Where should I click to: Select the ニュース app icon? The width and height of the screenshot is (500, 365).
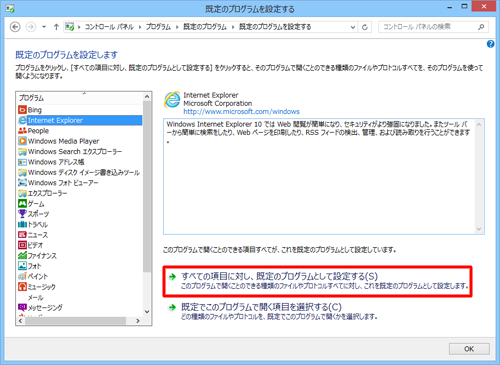point(22,235)
